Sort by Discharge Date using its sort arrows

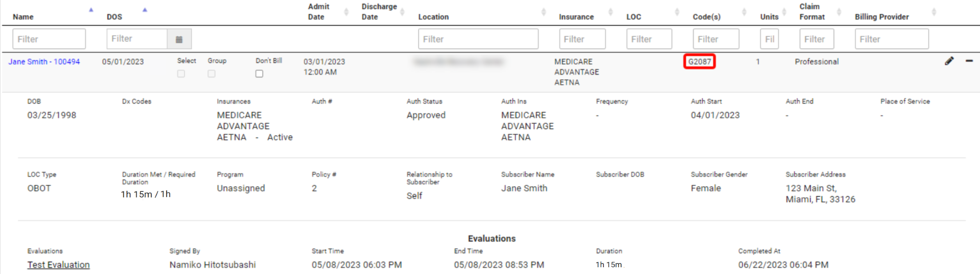point(403,12)
